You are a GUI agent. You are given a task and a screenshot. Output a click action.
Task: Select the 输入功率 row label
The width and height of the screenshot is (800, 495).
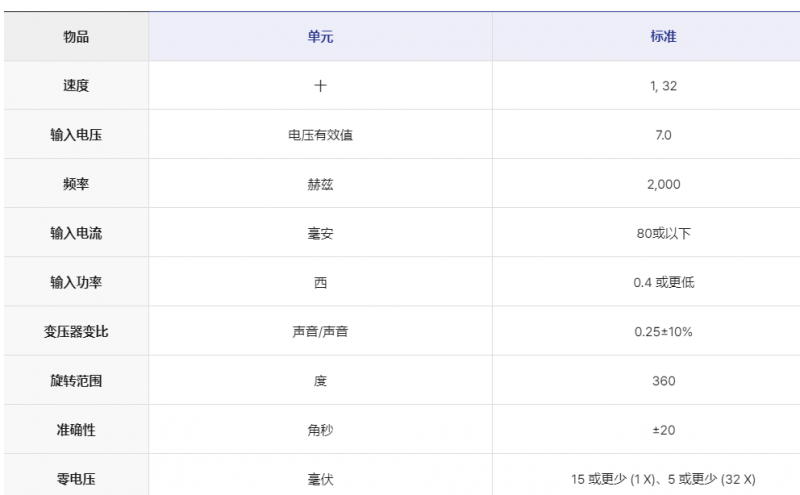pyautogui.click(x=76, y=282)
